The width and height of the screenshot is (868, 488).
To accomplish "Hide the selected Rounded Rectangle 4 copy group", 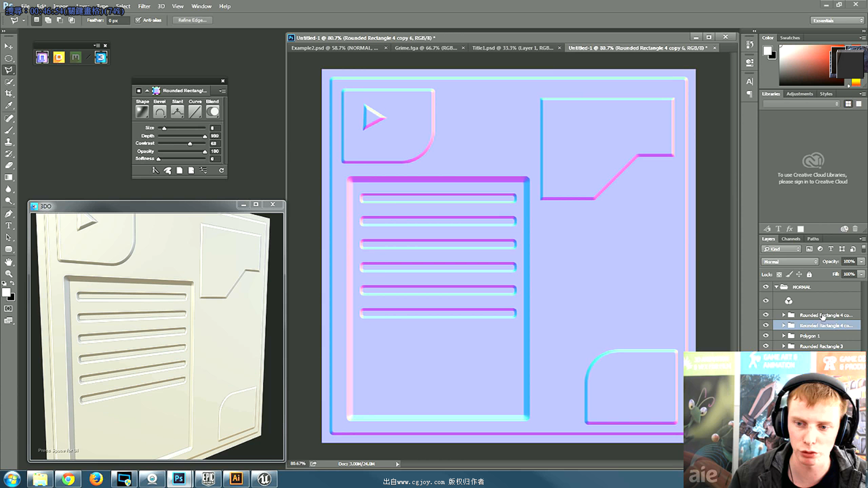I will click(x=766, y=325).
